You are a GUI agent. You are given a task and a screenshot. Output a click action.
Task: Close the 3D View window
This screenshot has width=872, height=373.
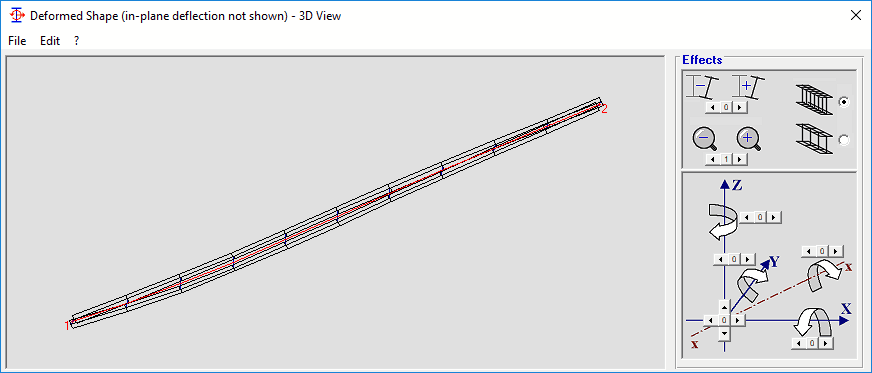point(856,16)
